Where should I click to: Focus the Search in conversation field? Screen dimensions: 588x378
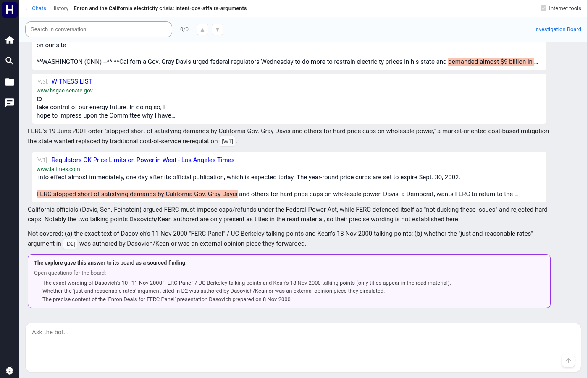(x=99, y=29)
